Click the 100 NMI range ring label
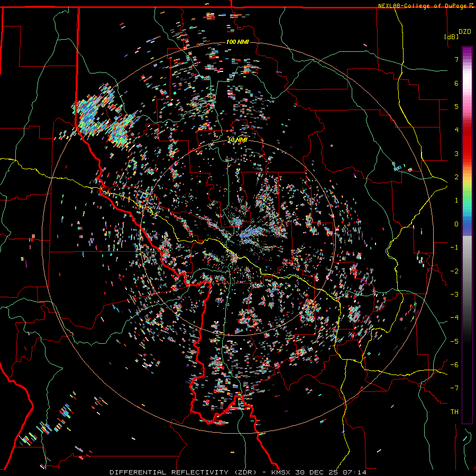 click(x=237, y=42)
